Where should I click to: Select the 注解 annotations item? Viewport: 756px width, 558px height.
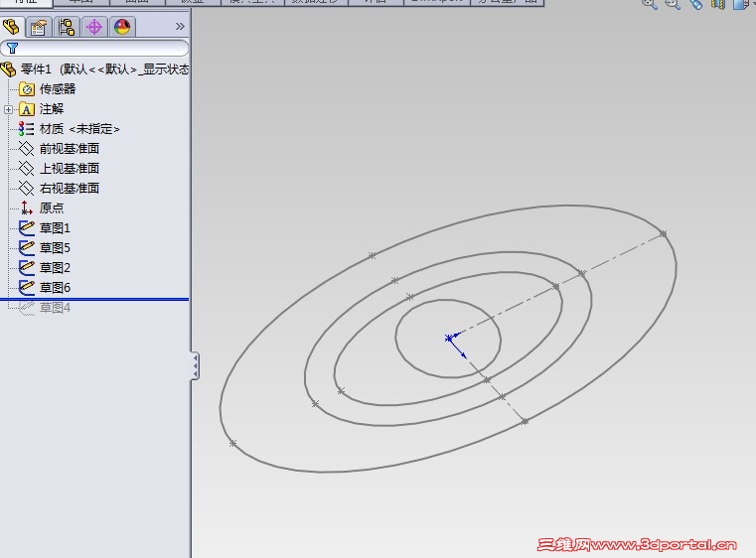click(42, 109)
